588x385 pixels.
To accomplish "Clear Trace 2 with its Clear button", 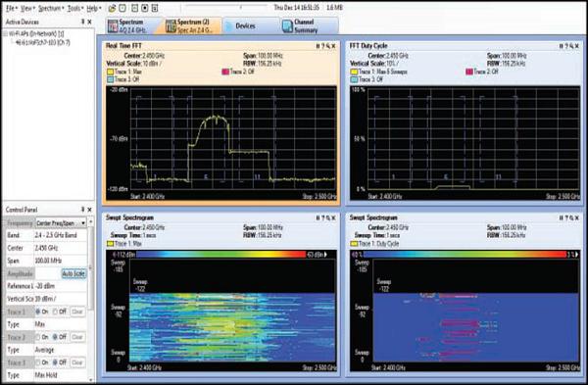I will click(x=77, y=337).
